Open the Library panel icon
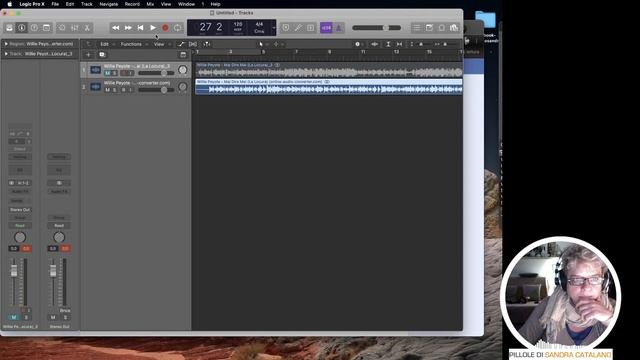Screen dimensions: 640x360 pos(9,28)
